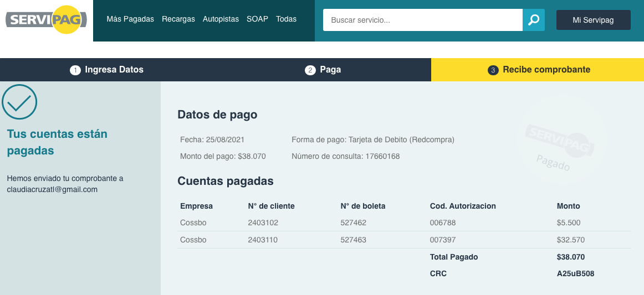Viewport: 644px width, 295px height.
Task: Click Monto del pago: $38.070
Action: click(x=223, y=156)
